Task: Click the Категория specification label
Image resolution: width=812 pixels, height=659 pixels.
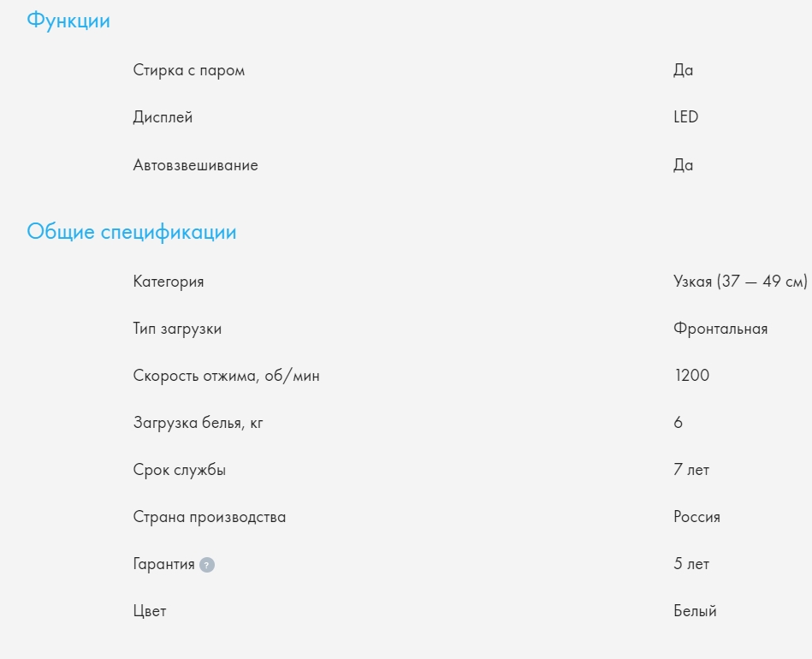Action: coord(169,282)
